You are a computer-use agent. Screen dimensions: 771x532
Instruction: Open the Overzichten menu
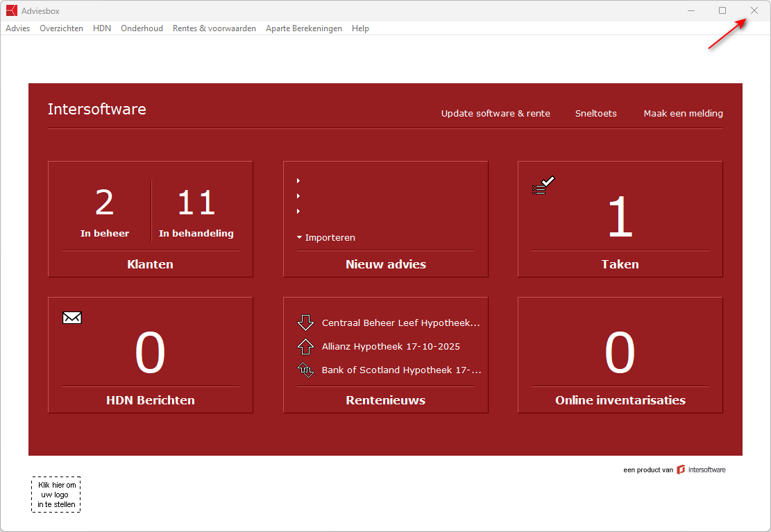point(61,28)
